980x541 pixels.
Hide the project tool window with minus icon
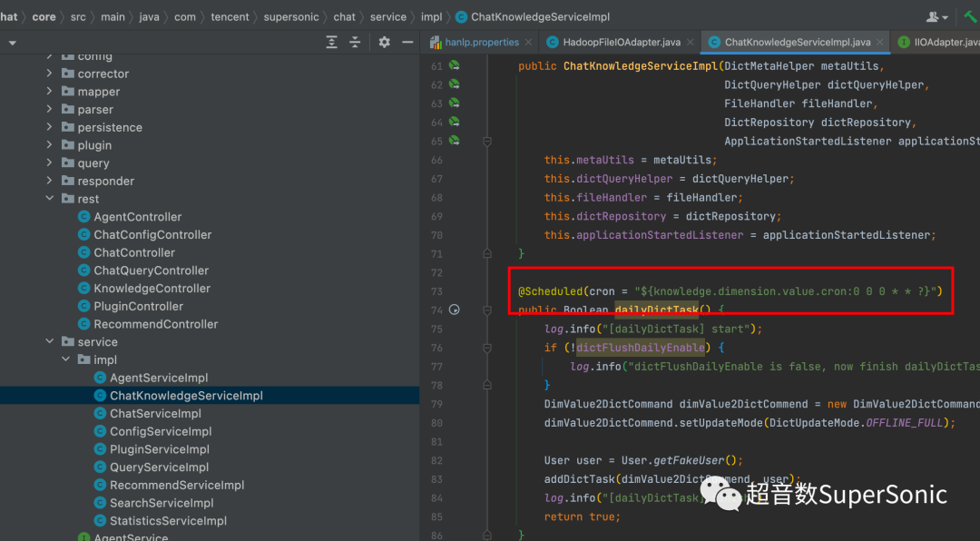click(x=407, y=43)
